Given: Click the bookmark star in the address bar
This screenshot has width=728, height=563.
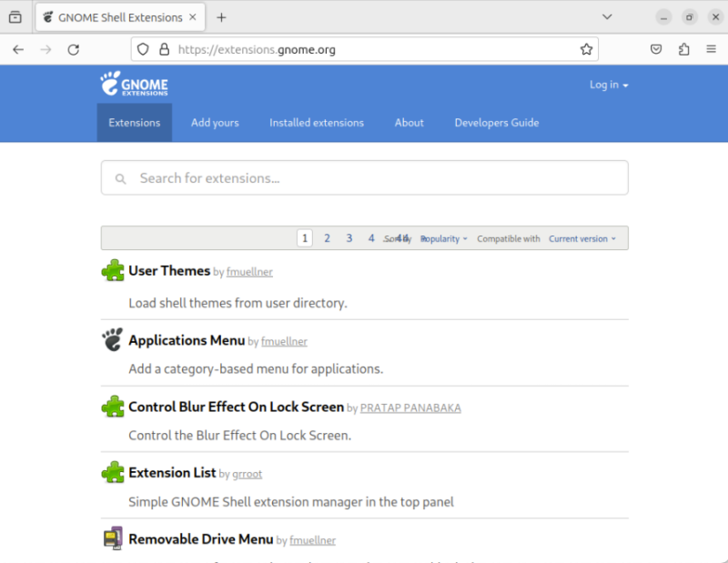Looking at the screenshot, I should [x=587, y=49].
